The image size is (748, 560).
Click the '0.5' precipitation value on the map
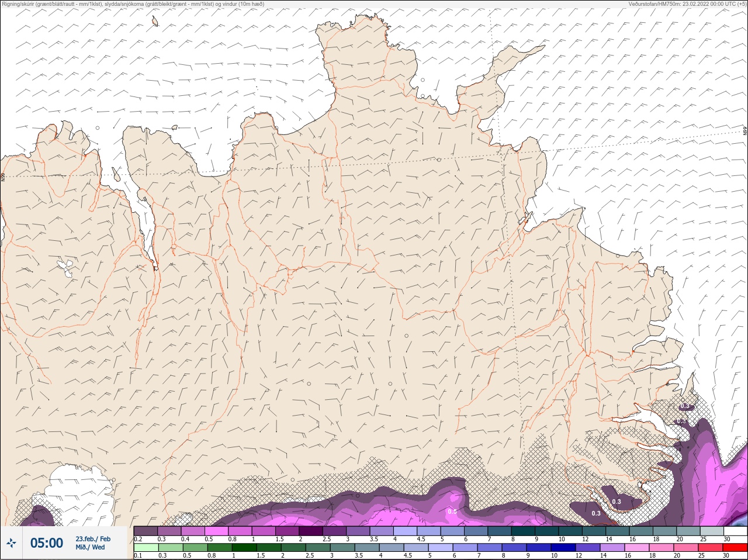pyautogui.click(x=452, y=511)
